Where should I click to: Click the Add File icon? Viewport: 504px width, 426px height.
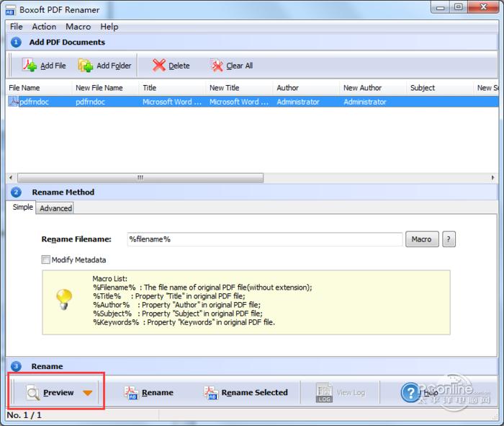30,66
